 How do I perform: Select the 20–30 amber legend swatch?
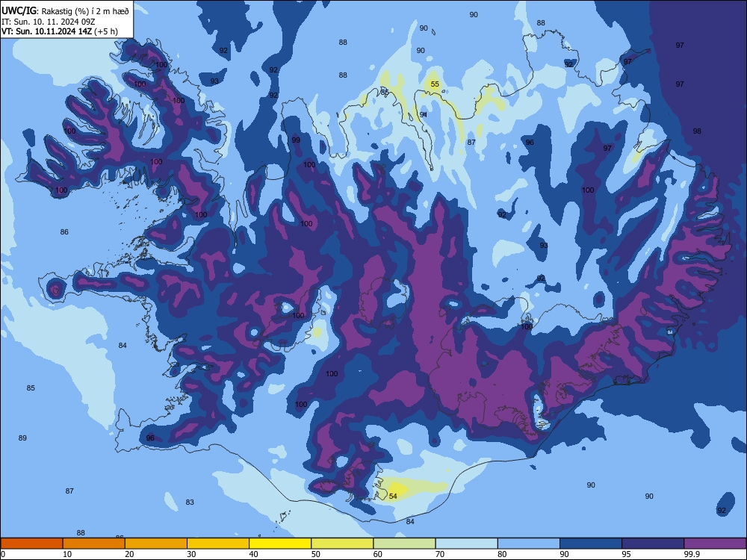(x=156, y=544)
